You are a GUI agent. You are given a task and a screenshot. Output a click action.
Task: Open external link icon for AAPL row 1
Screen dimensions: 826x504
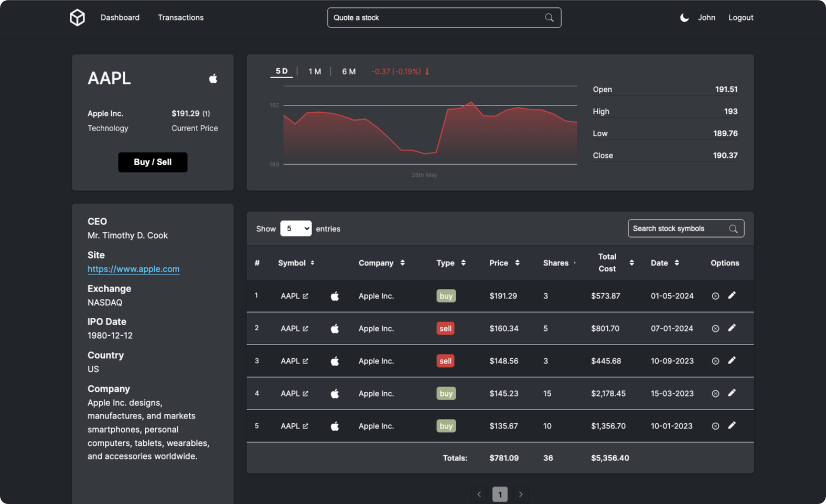pyautogui.click(x=305, y=296)
